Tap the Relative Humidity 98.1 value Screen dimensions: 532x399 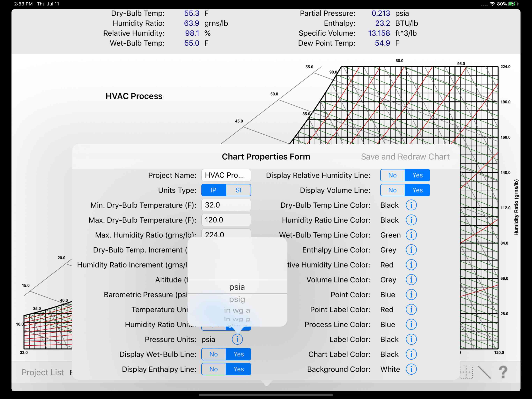click(192, 33)
